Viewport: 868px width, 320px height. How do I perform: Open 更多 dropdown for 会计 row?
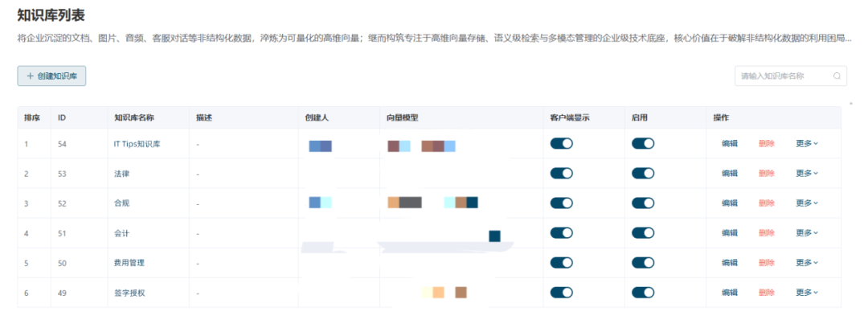point(807,233)
